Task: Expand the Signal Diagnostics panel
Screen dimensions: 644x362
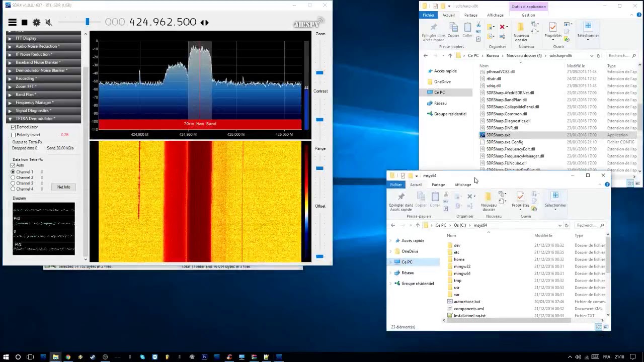Action: [43, 111]
